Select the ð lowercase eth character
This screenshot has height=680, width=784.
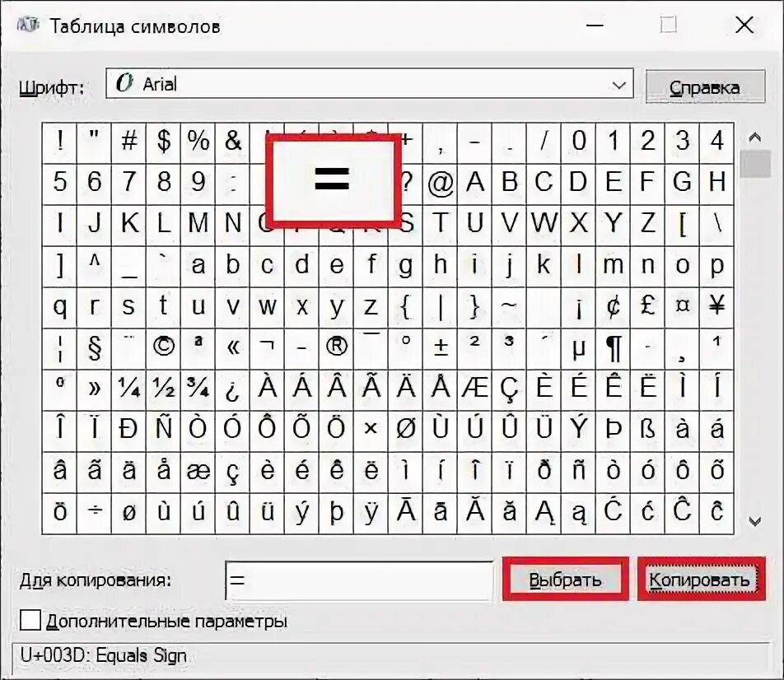point(544,473)
